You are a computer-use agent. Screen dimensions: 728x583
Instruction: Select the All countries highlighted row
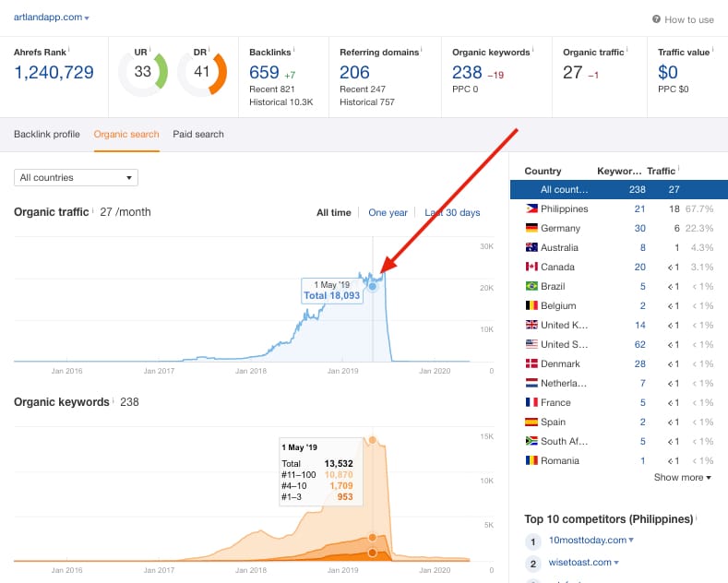(619, 189)
